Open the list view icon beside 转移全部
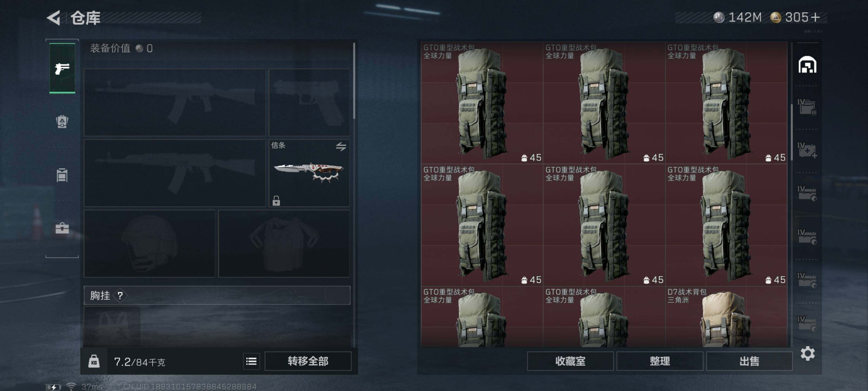The image size is (868, 391). [x=251, y=361]
